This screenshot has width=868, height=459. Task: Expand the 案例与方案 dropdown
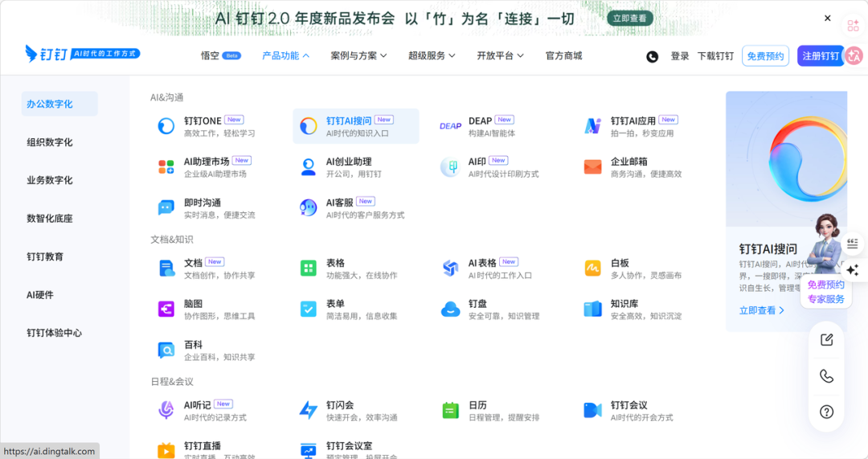coord(358,55)
